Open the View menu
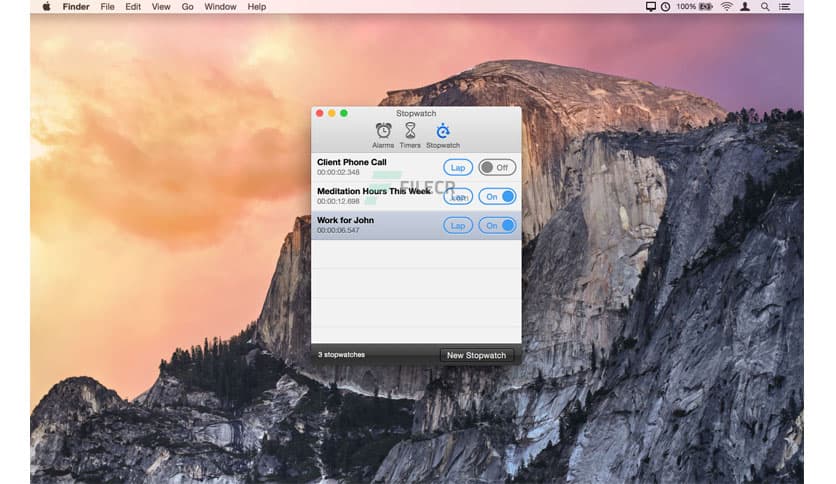Image resolution: width=836 pixels, height=484 pixels. pos(160,6)
